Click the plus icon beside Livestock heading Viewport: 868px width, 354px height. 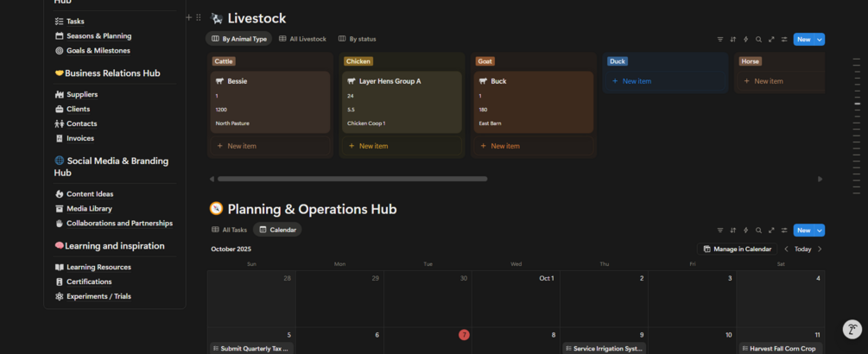click(x=189, y=17)
